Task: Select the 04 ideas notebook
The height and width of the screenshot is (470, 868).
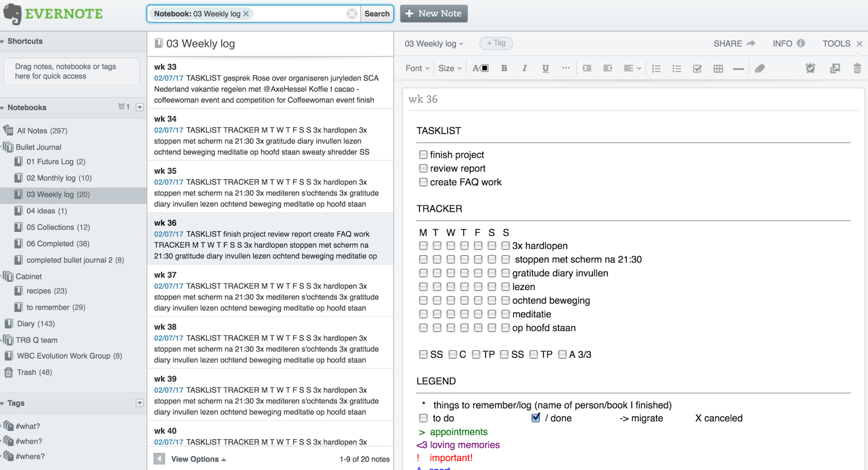Action: click(47, 211)
